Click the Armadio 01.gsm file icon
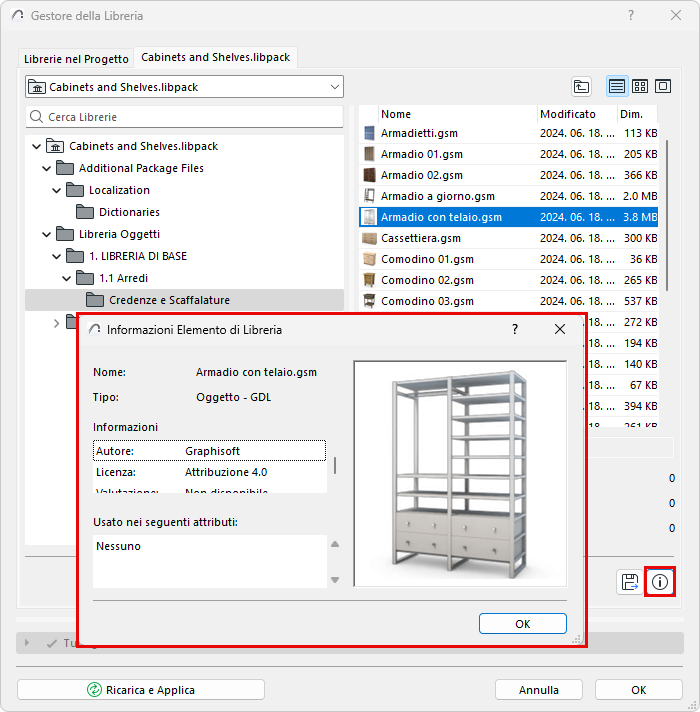The image size is (700, 712). coord(369,154)
